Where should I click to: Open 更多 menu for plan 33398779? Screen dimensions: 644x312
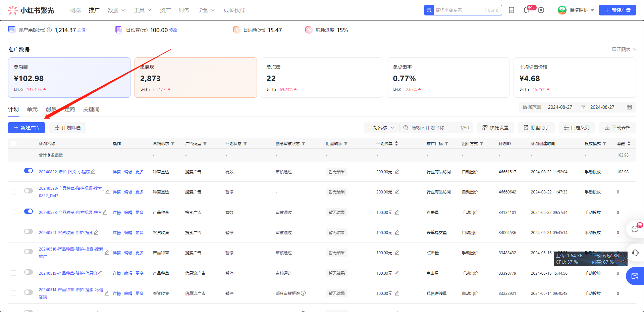[x=140, y=273]
